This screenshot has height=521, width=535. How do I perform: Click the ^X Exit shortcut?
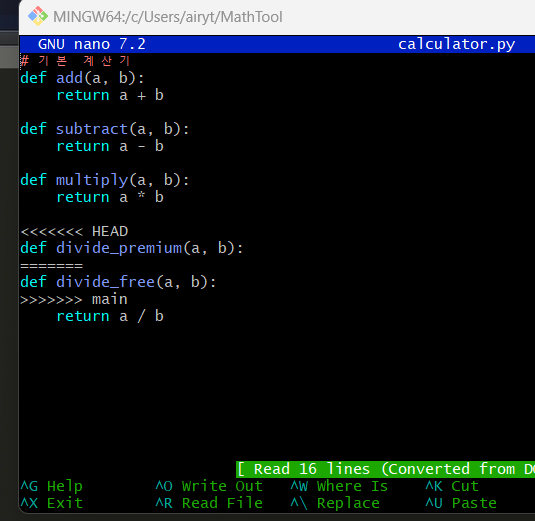[x=52, y=503]
